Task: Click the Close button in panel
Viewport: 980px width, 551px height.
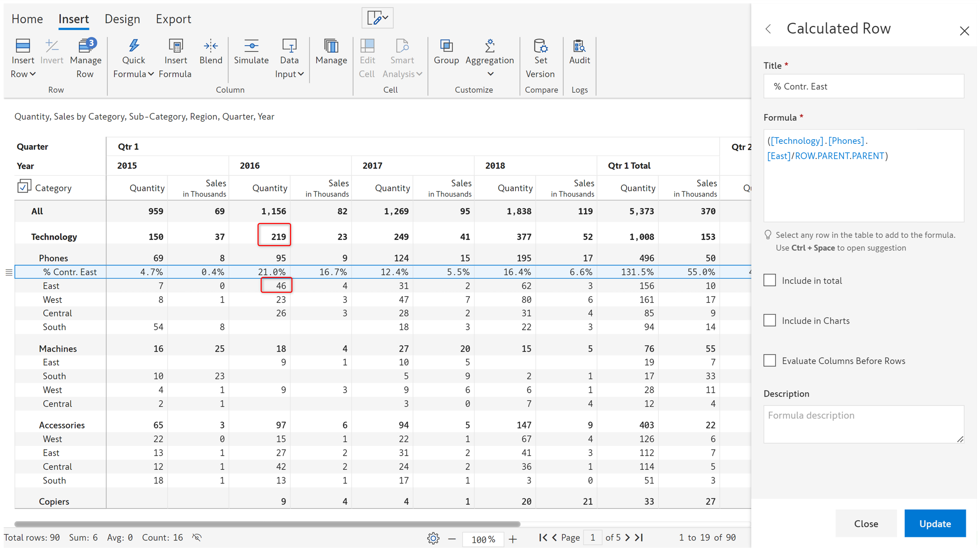Action: [x=866, y=523]
